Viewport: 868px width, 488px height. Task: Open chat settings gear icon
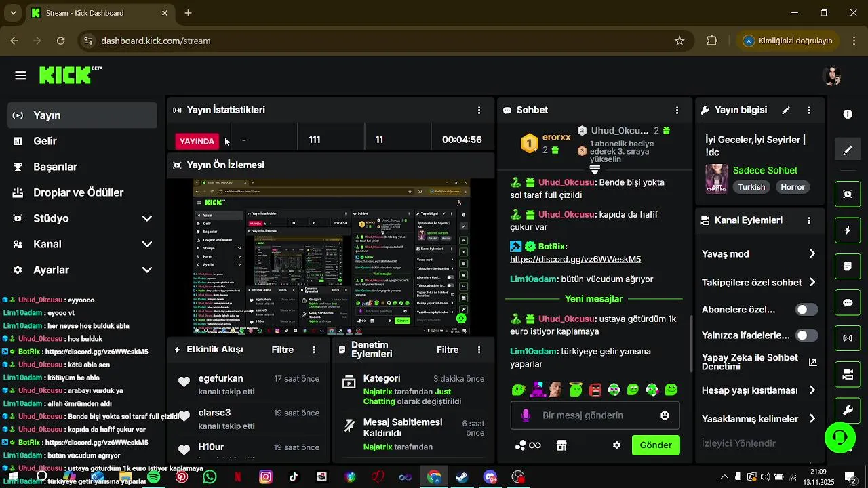pyautogui.click(x=616, y=445)
